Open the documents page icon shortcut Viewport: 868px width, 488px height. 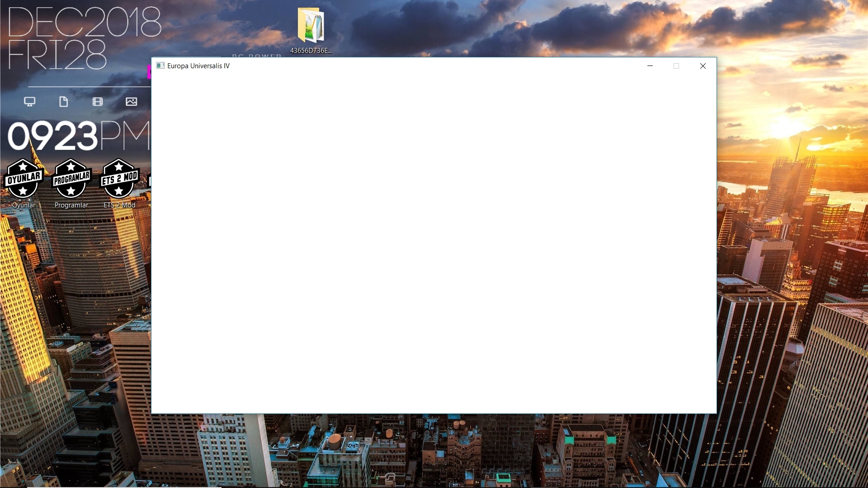tap(64, 102)
